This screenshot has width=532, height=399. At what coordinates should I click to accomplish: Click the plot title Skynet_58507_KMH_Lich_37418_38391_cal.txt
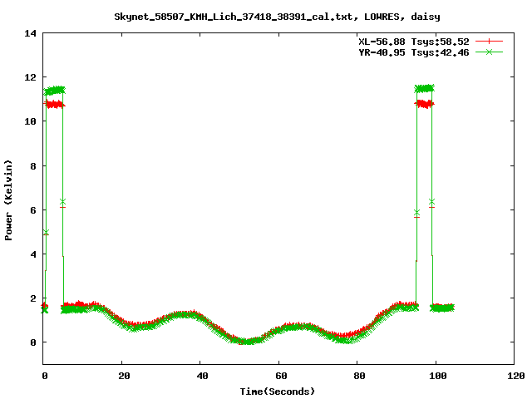tap(236, 17)
